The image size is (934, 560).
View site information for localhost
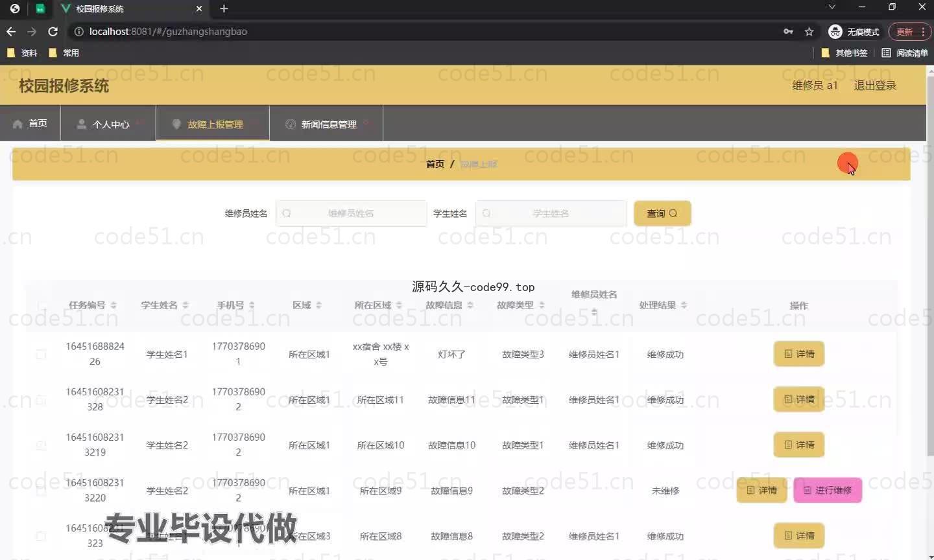tap(78, 31)
